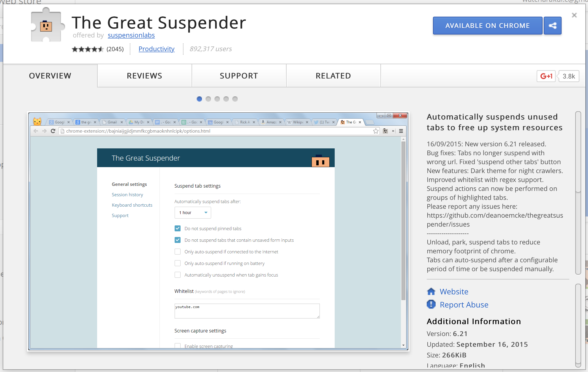Click the share icon button
Image resolution: width=588 pixels, height=372 pixels.
coord(552,26)
